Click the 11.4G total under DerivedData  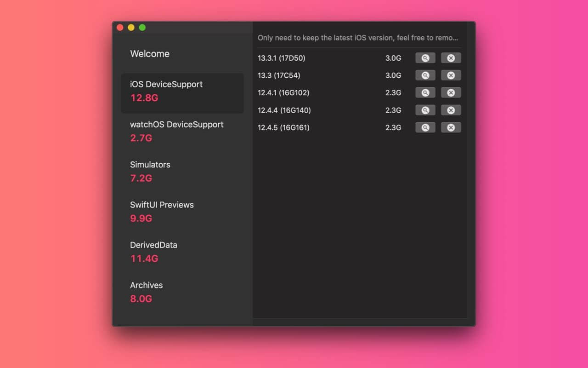coord(144,259)
